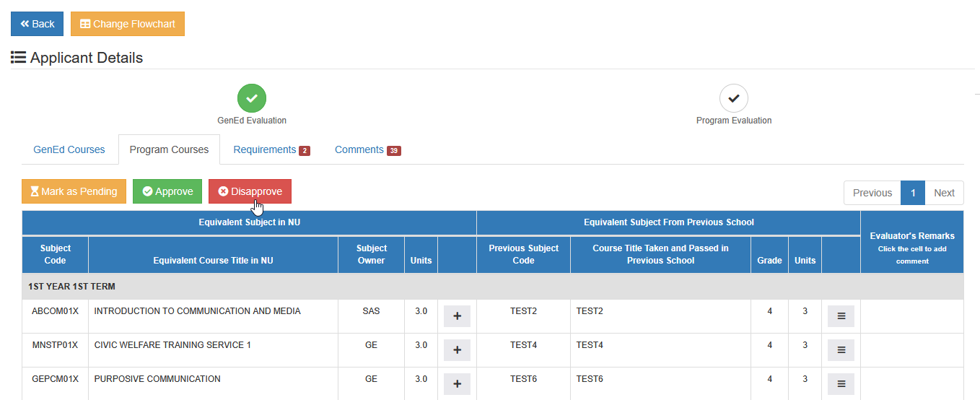Click the green GenEd Evaluation checkmark step
980x400 pixels.
252,98
